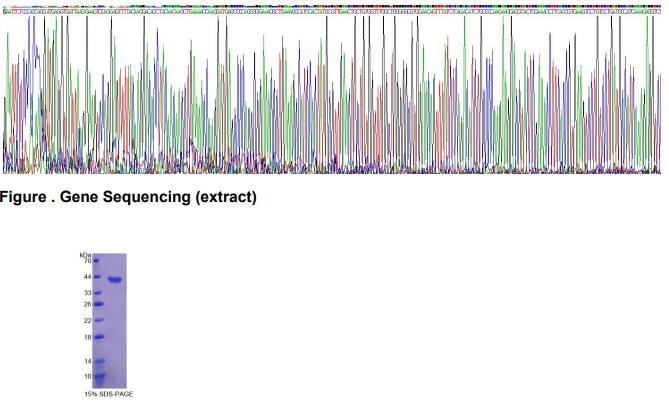Click the 33 kDa marker label

tap(87, 293)
